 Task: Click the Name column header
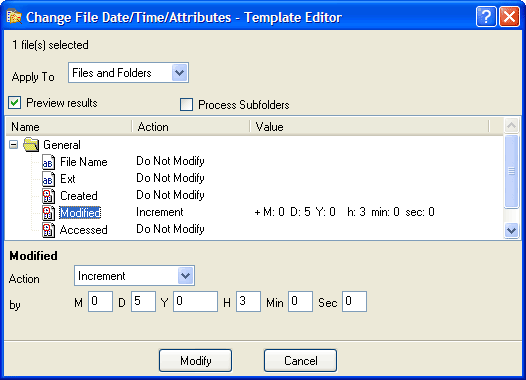[69, 127]
